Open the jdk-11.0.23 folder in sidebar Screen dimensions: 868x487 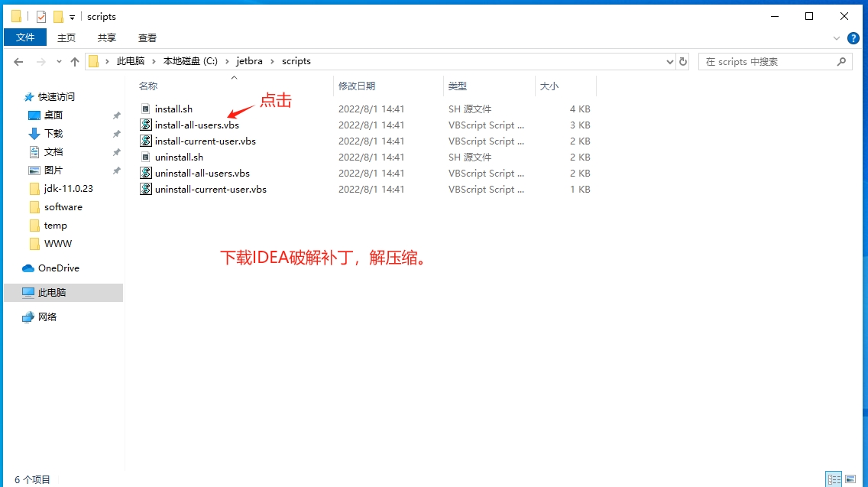(x=68, y=188)
